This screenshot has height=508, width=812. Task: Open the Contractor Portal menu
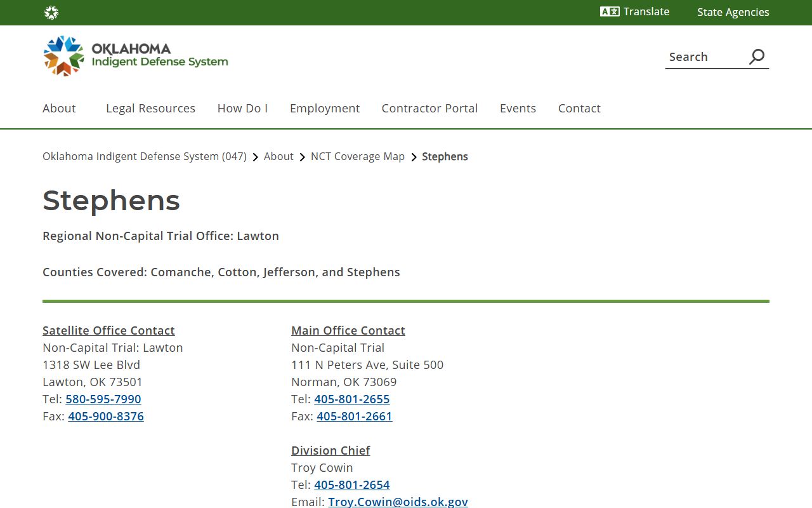click(429, 108)
